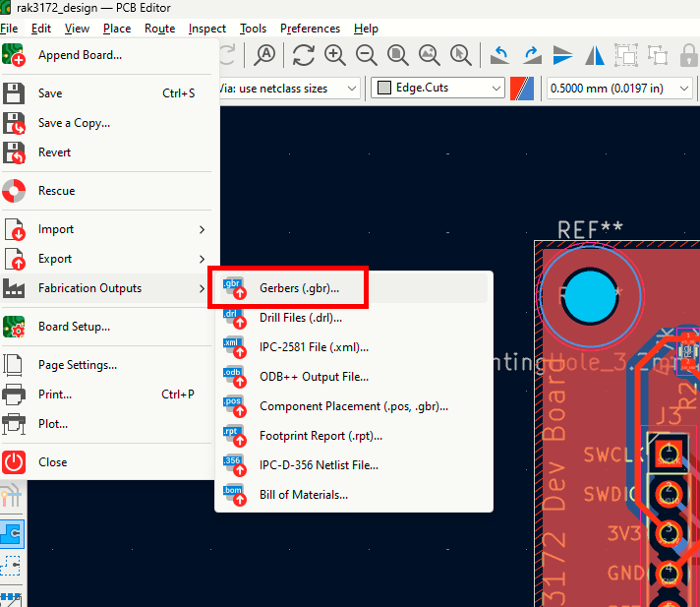Click the Append Board icon
This screenshot has width=700, height=607.
pos(14,55)
